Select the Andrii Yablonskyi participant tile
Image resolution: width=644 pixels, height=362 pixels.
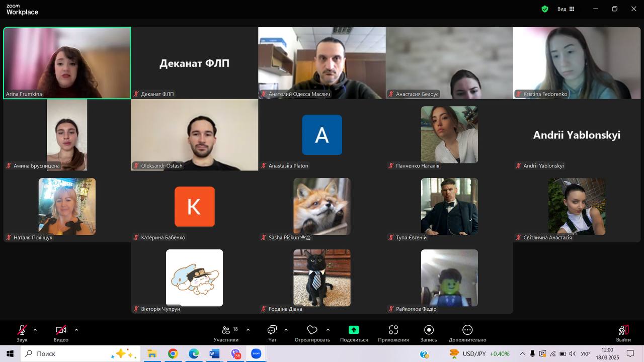[577, 135]
